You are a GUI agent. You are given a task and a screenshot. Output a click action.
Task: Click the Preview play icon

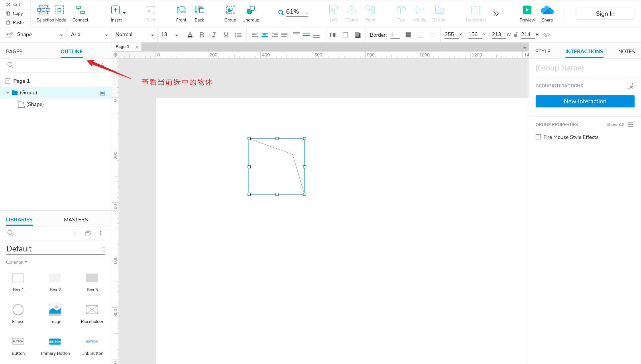coord(527,10)
